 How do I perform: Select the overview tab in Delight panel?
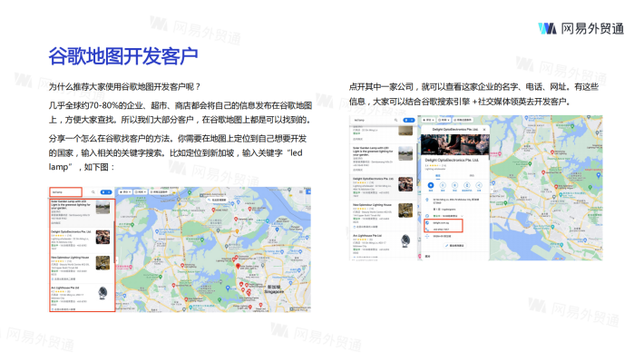(438, 175)
